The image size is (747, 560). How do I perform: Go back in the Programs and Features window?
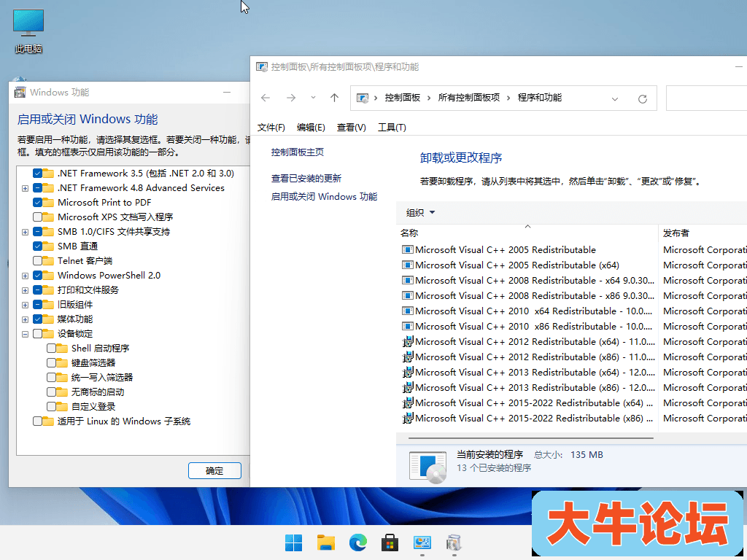click(266, 98)
